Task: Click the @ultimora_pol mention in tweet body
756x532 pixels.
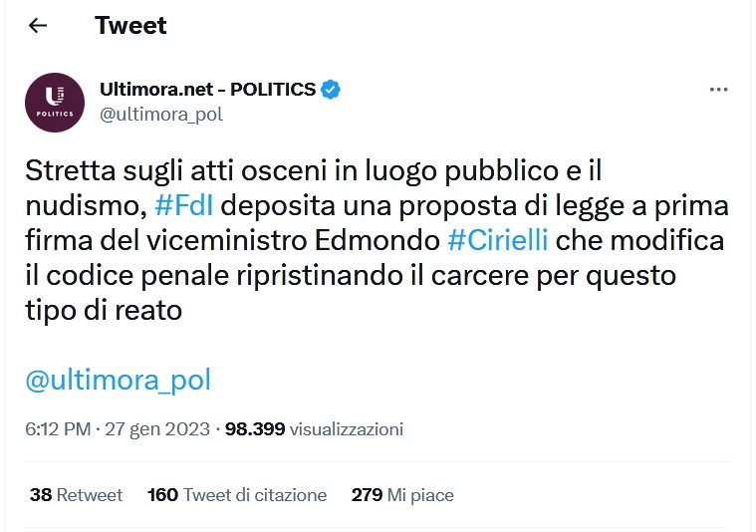Action: pos(118,380)
